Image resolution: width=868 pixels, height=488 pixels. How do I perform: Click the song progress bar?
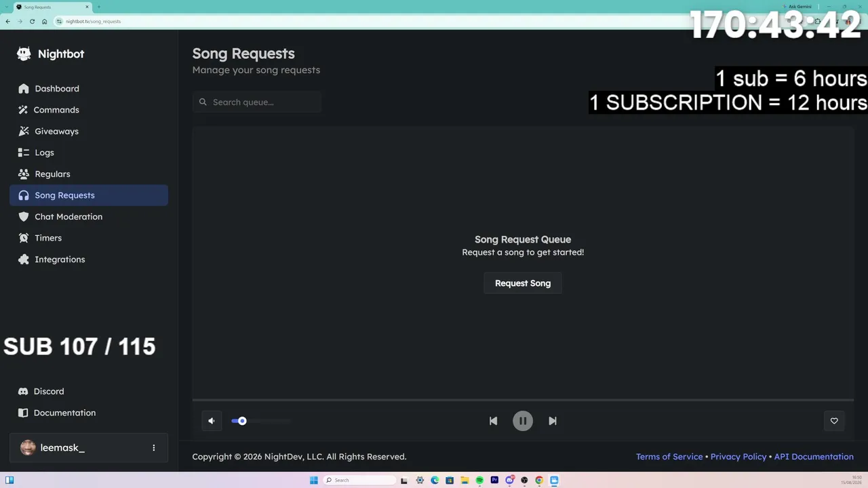coord(523,401)
